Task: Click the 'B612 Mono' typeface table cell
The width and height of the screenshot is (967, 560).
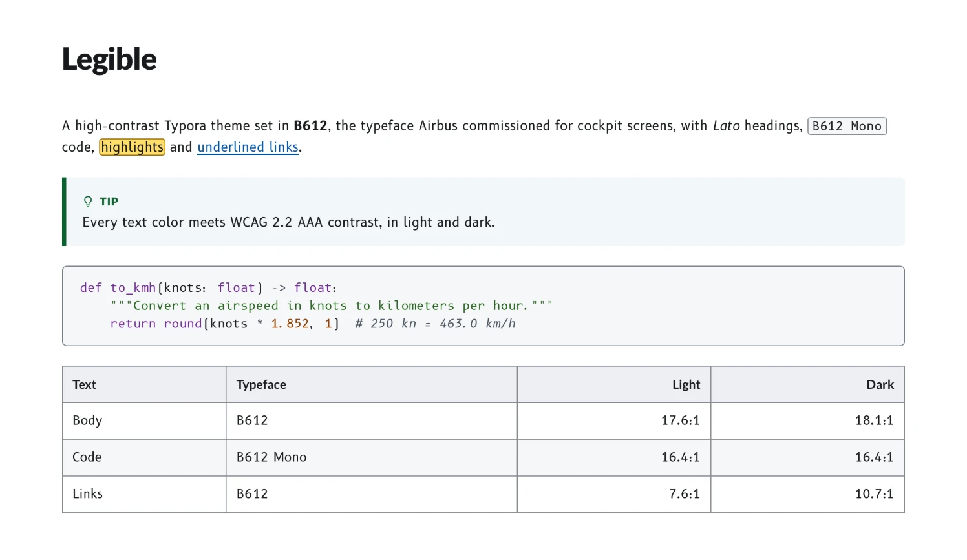Action: [x=372, y=458]
